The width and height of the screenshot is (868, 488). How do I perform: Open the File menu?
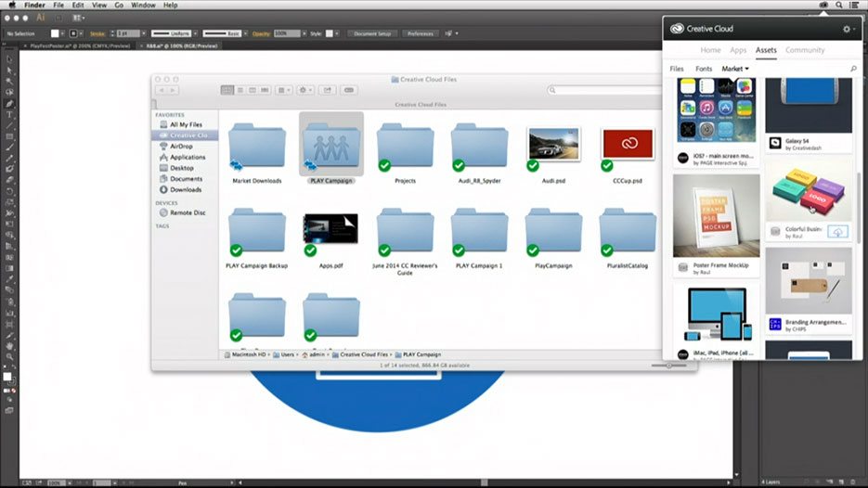[58, 5]
